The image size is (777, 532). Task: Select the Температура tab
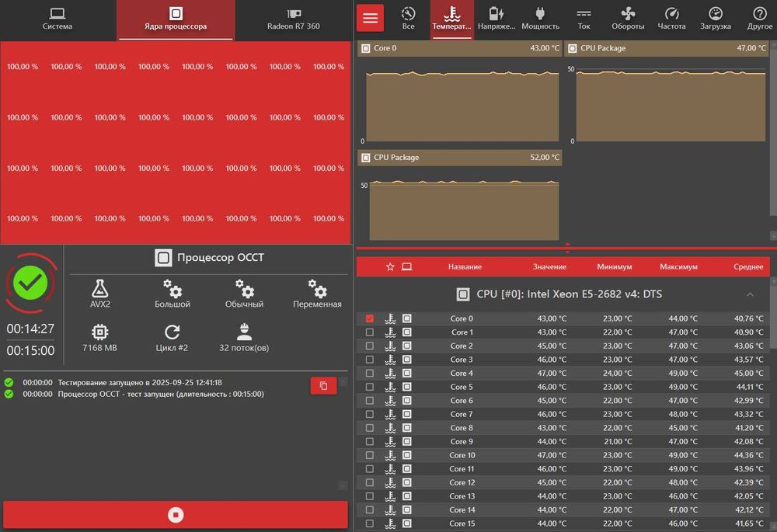[452, 19]
